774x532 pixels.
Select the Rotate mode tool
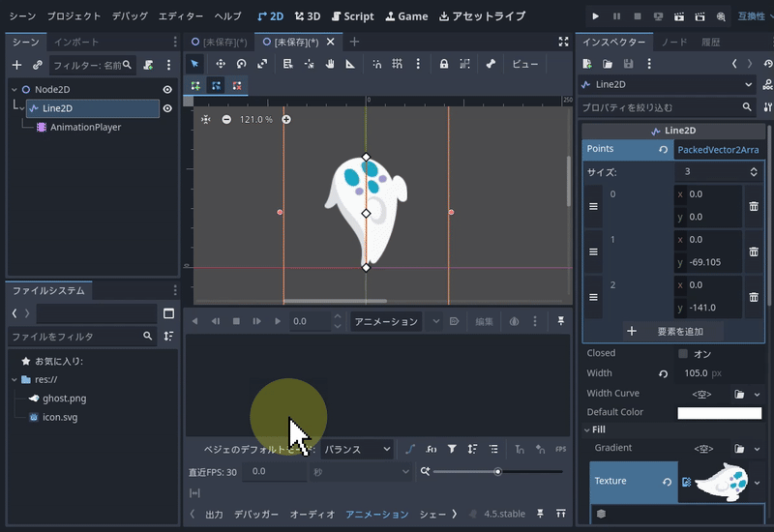point(241,64)
